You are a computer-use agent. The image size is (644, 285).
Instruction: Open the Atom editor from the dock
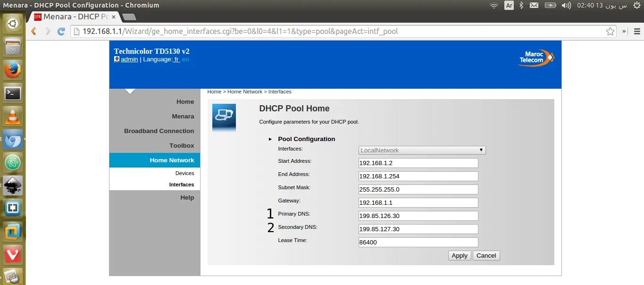pos(13,162)
